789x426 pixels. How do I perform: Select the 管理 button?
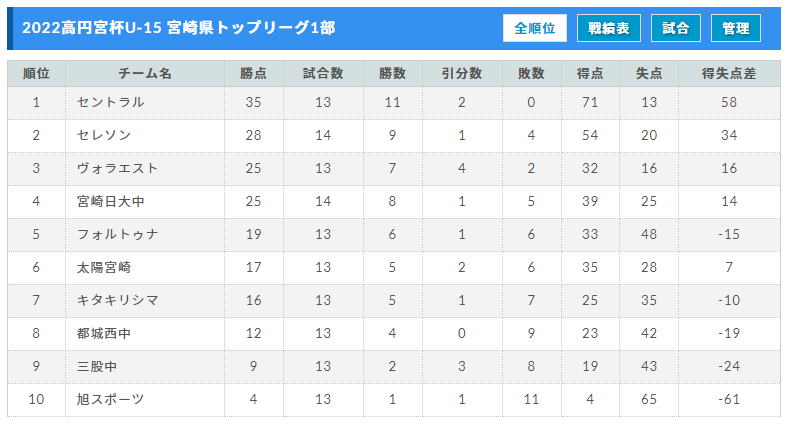tap(735, 28)
